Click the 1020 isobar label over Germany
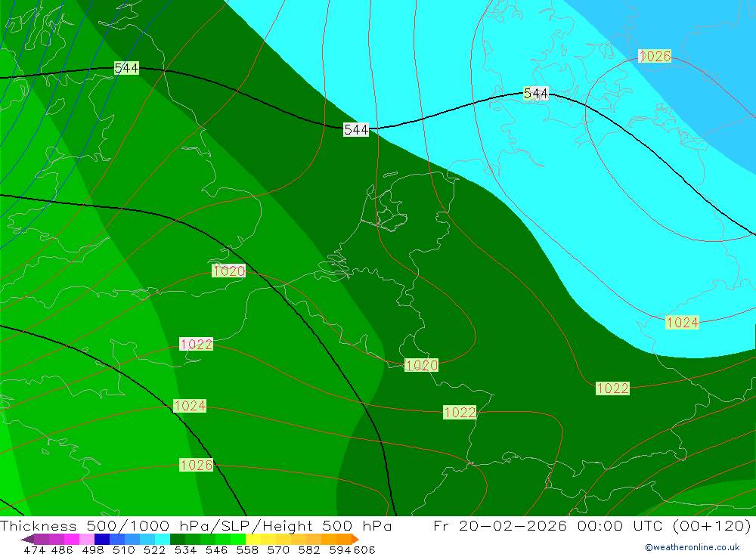 (x=421, y=366)
